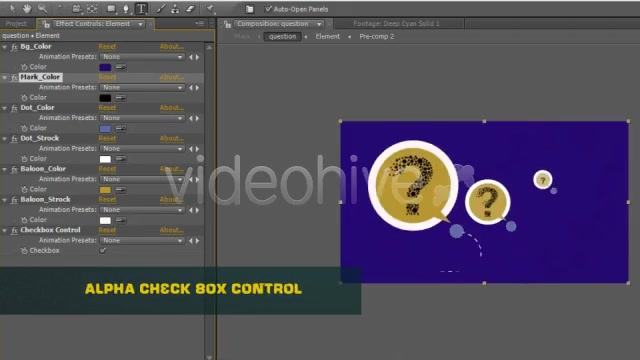Select the Pen tool

(126, 9)
